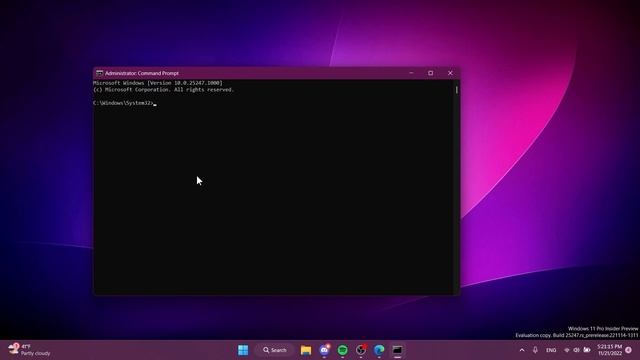640x360 pixels.
Task: Open Discord from the taskbar
Action: (324, 350)
